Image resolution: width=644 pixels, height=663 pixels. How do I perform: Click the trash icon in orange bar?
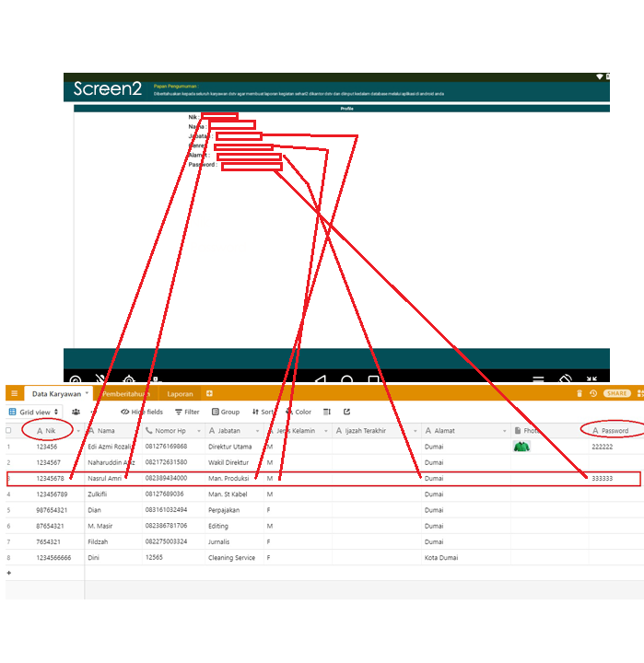[580, 394]
